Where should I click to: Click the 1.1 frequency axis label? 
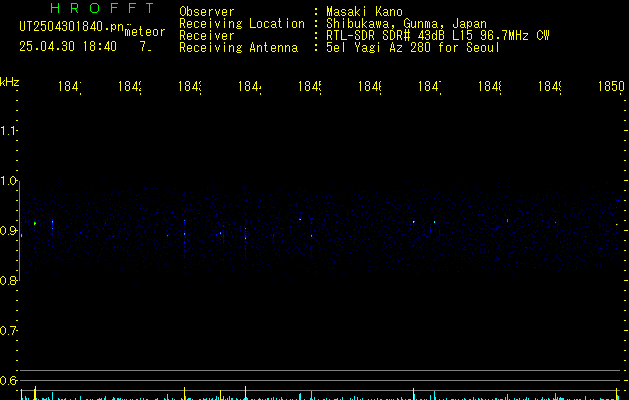pos(8,130)
